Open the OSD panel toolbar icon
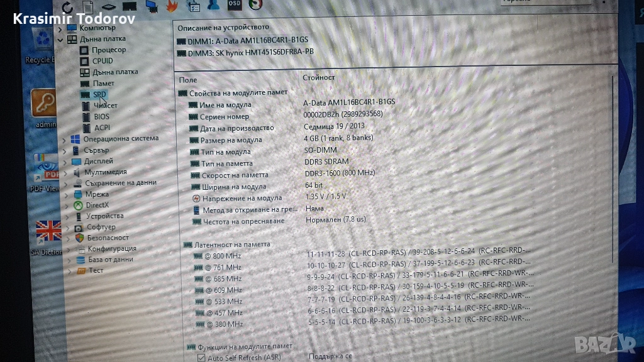The height and width of the screenshot is (362, 644). click(x=235, y=4)
